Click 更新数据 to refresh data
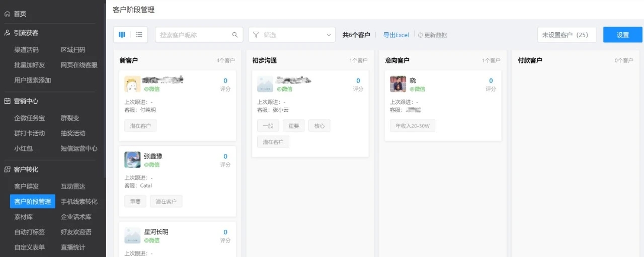 pyautogui.click(x=436, y=35)
